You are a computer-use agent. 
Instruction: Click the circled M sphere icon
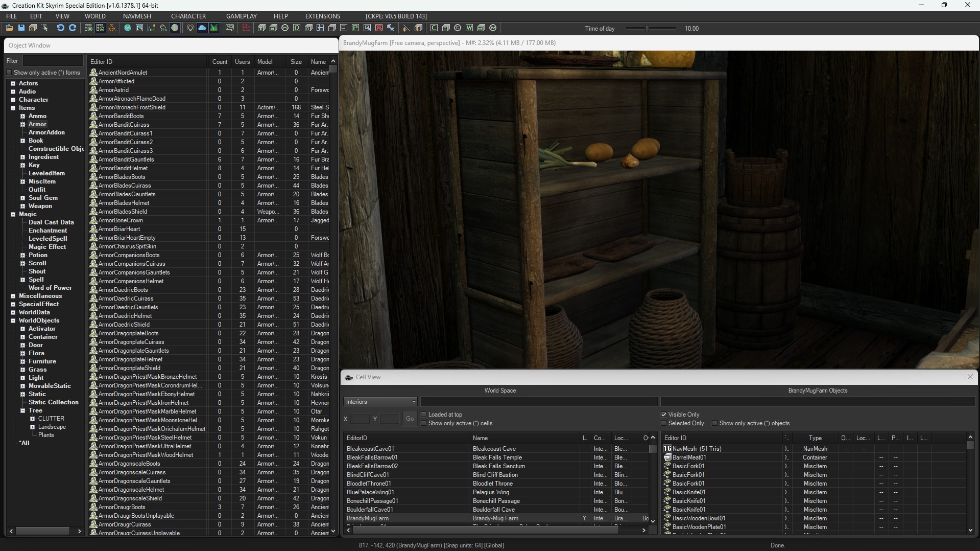[x=285, y=28]
